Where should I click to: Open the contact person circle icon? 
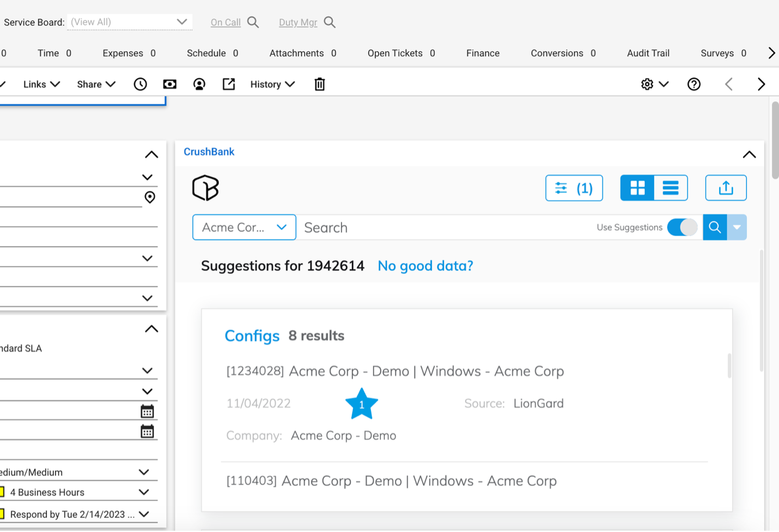[x=199, y=84]
